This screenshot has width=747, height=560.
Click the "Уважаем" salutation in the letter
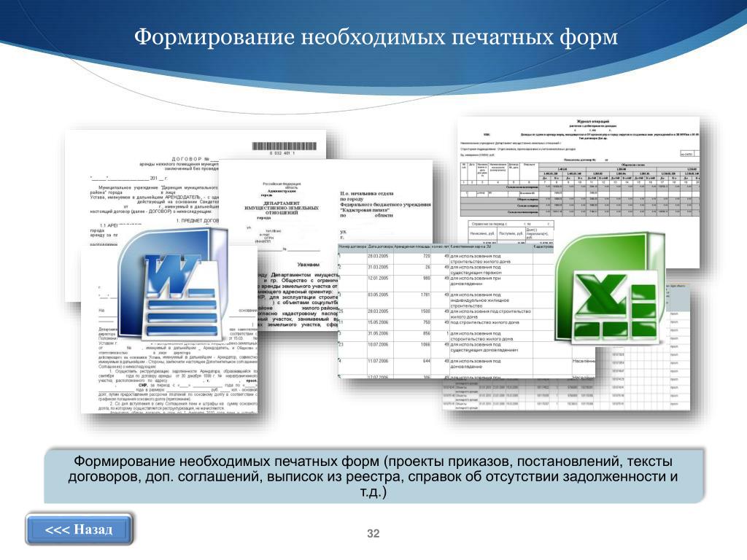tap(309, 264)
